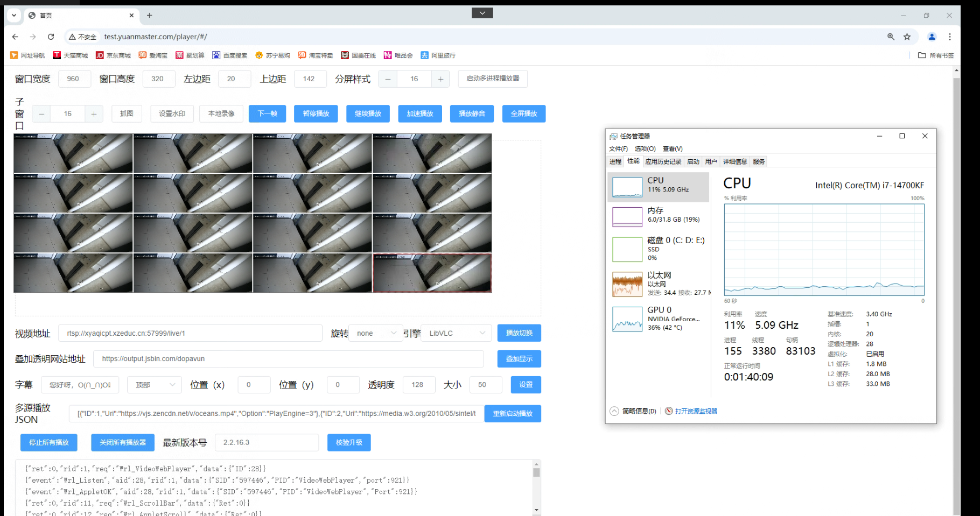Image resolution: width=980 pixels, height=516 pixels.
Task: Click the browser forward arrow
Action: (x=33, y=37)
